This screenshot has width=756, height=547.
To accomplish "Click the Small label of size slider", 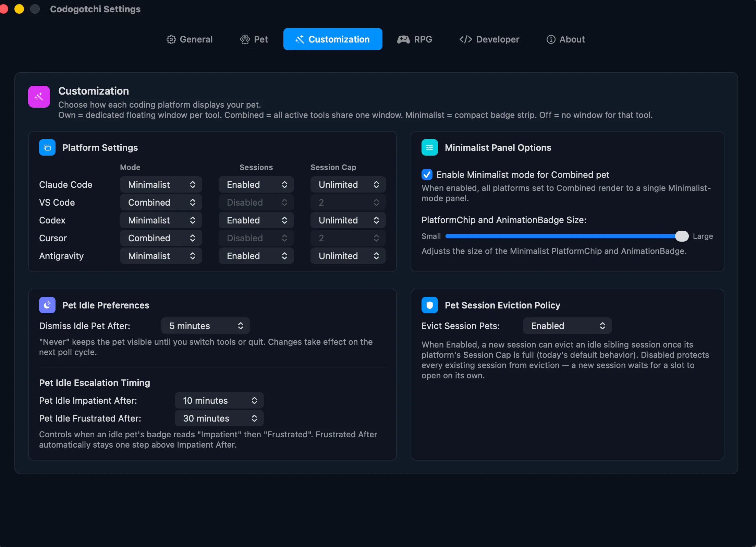I will (x=431, y=236).
